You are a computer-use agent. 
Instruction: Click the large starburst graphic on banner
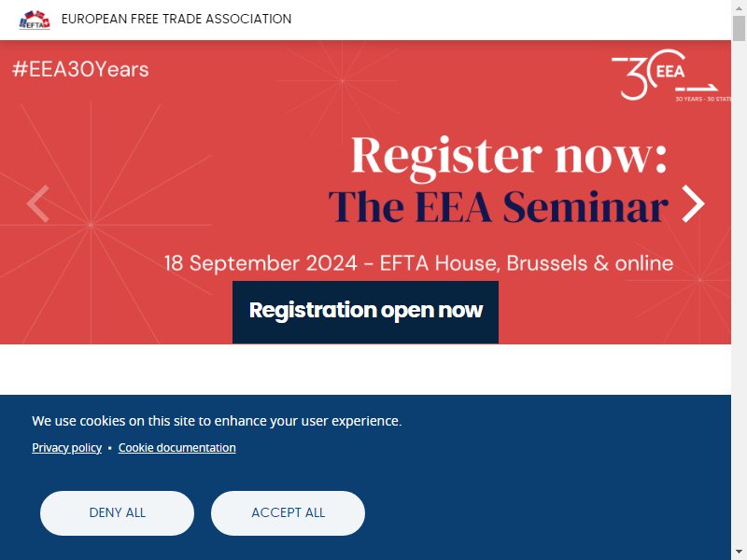(91, 224)
